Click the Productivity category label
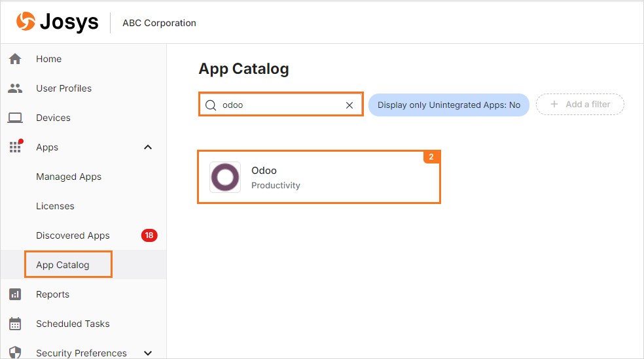The width and height of the screenshot is (644, 359). (276, 186)
